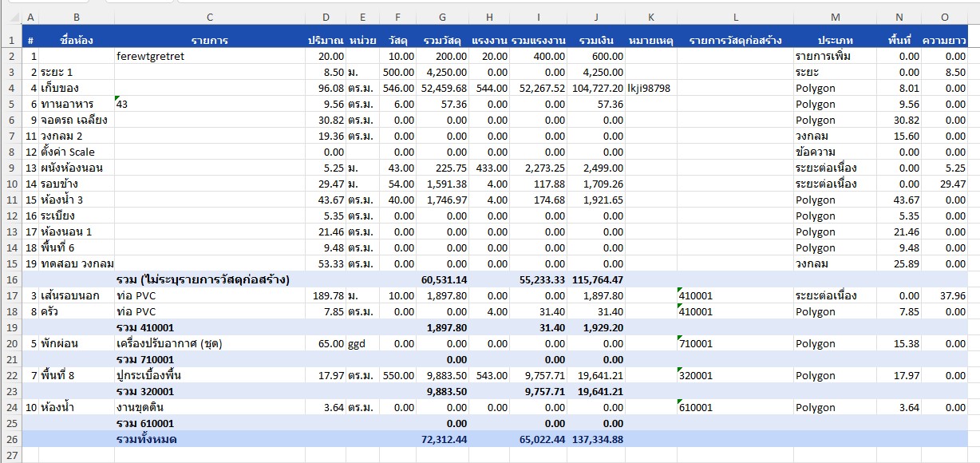Click the 'รายการเพิ่ม' type cell

pyautogui.click(x=835, y=56)
